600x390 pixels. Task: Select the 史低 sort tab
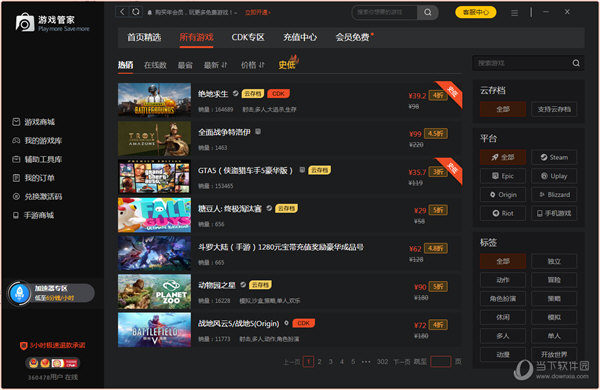[x=287, y=65]
